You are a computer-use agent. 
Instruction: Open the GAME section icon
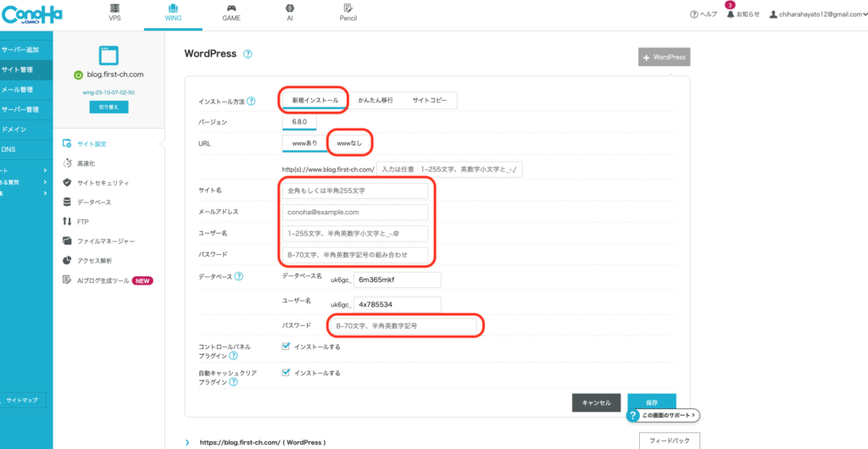coord(231,8)
